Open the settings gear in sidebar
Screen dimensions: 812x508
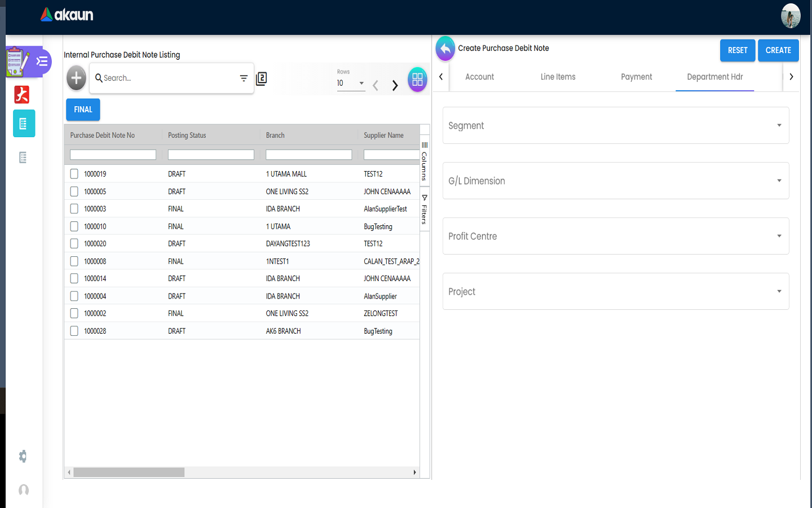[23, 456]
